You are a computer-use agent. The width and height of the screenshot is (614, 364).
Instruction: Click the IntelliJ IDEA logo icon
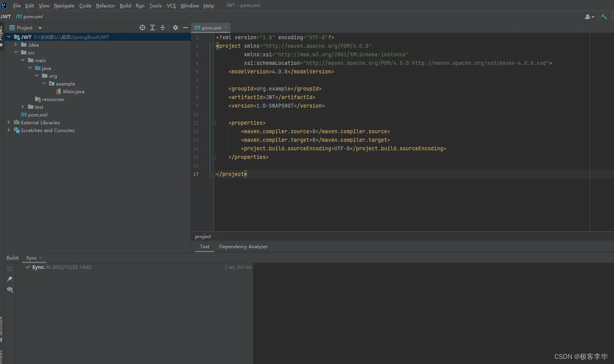click(x=4, y=5)
